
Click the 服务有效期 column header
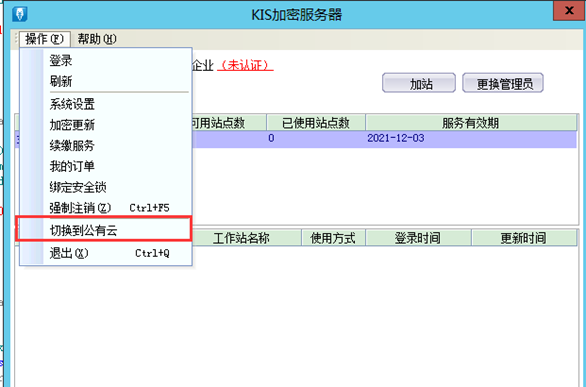coord(471,123)
